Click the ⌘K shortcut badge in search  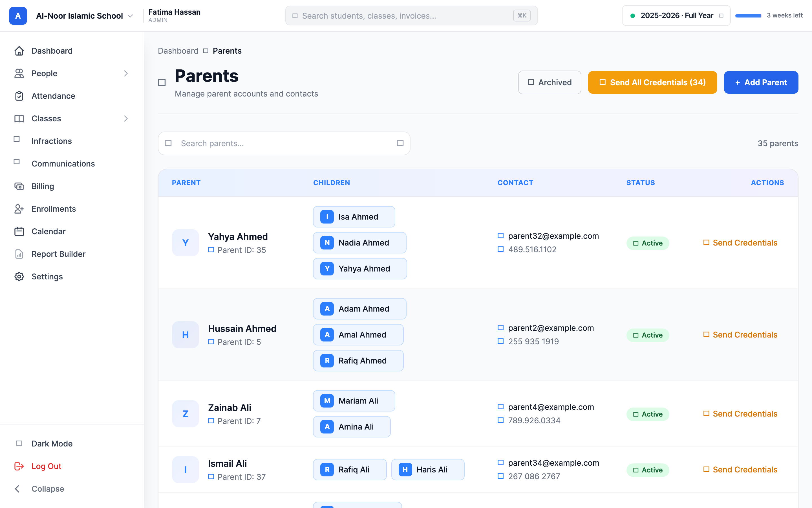[x=522, y=16]
